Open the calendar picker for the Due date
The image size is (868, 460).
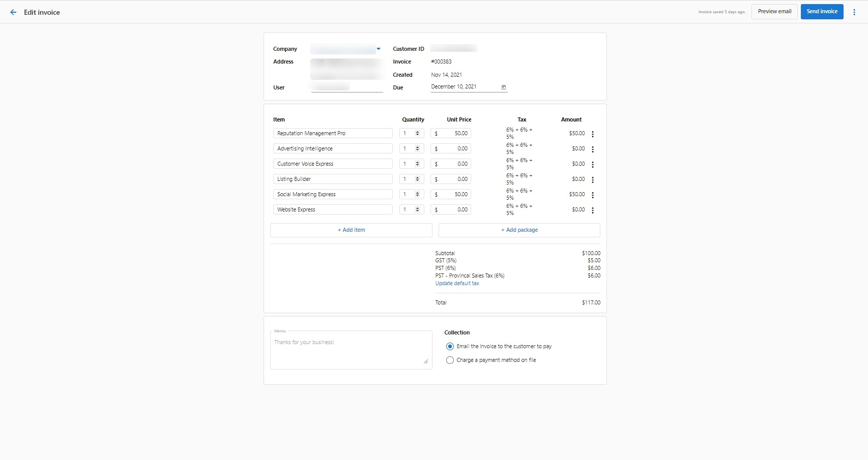[x=504, y=87]
